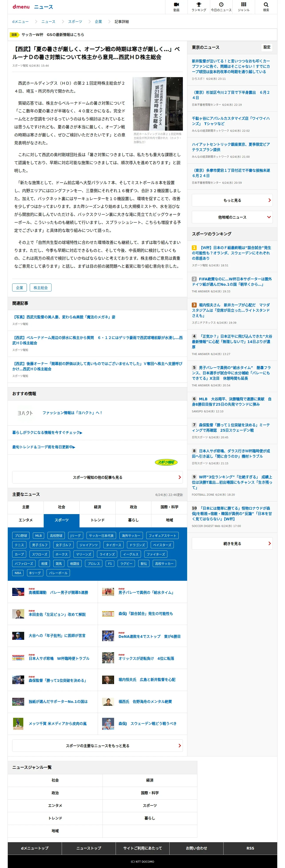Open 最旬トレンド＆コーデ術 link
285x868 pixels.
tap(44, 447)
